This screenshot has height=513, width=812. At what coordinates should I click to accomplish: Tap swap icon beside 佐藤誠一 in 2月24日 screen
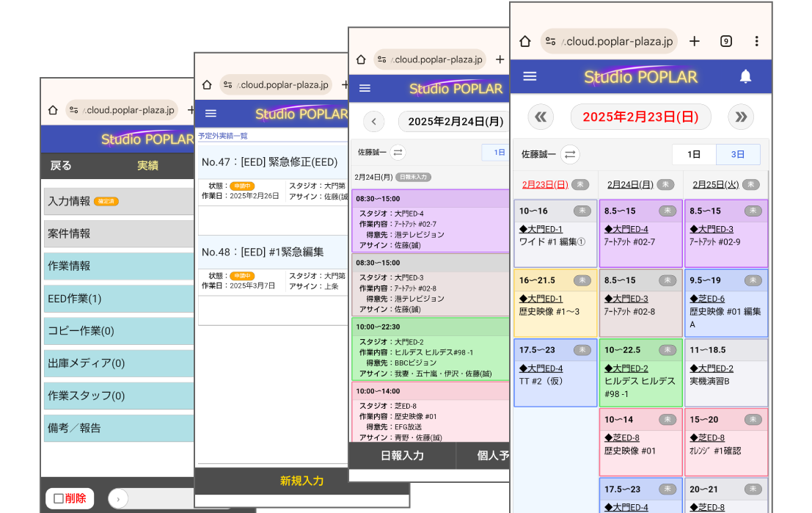coord(398,153)
